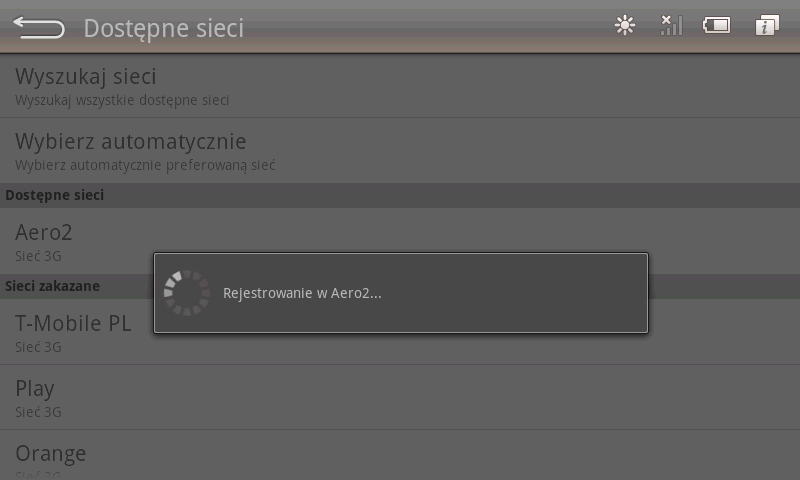
Task: Select 'Wybierz automatycznie' option
Action: click(x=130, y=141)
